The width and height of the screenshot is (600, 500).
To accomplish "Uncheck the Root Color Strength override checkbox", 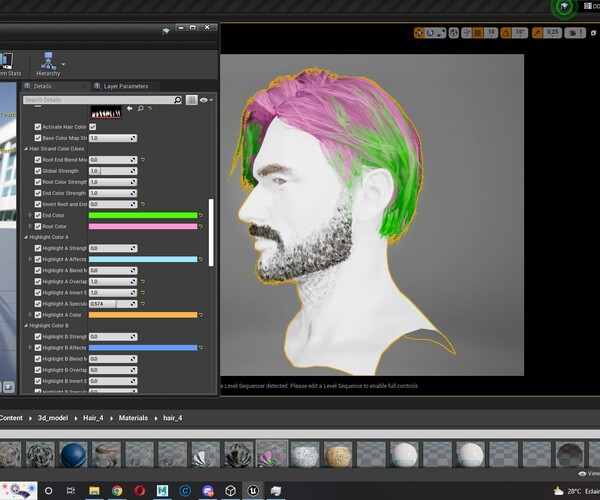I will pos(38,182).
